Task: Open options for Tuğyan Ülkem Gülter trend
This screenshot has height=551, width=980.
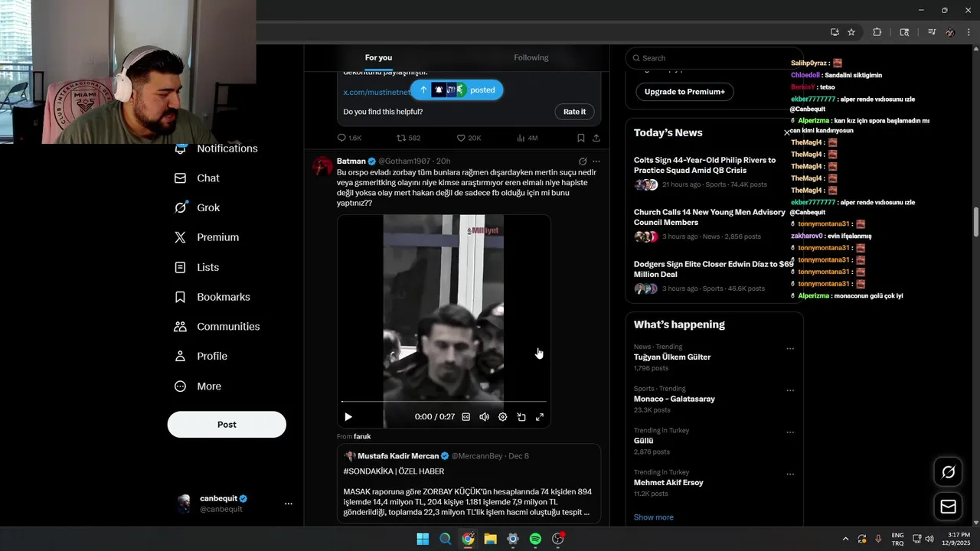Action: [790, 349]
